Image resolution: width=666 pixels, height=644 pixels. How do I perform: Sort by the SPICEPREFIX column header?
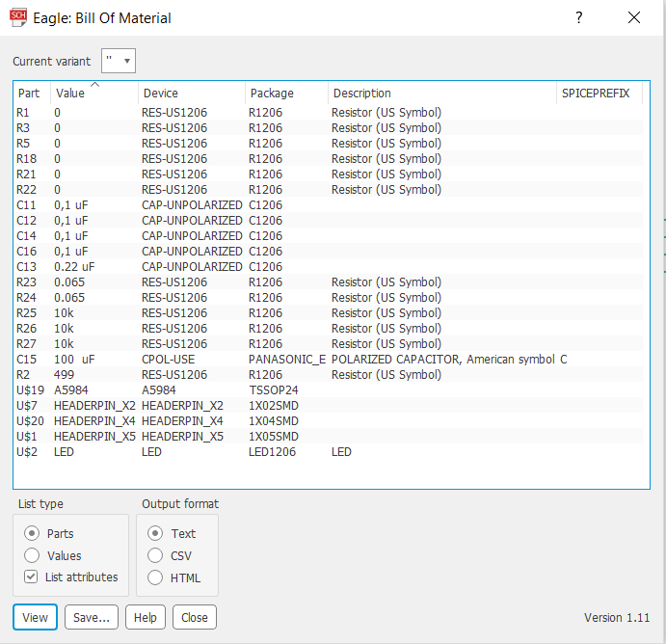click(599, 93)
